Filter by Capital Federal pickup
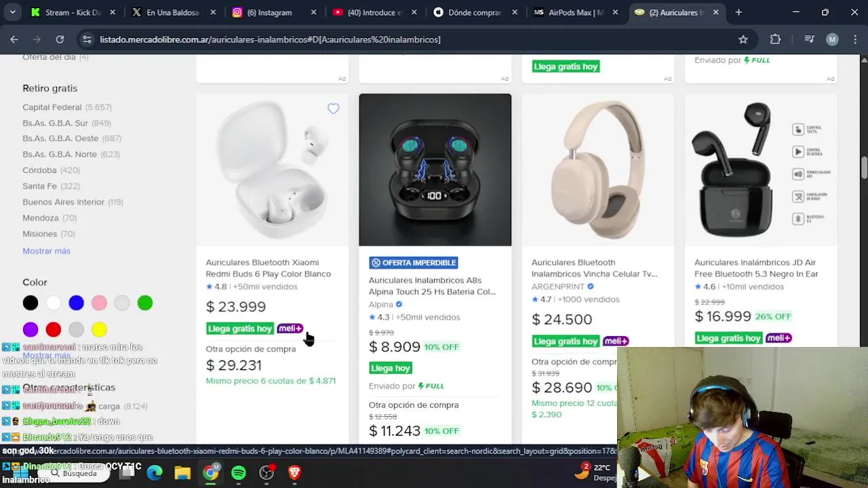Image resolution: width=868 pixels, height=488 pixels. click(52, 107)
